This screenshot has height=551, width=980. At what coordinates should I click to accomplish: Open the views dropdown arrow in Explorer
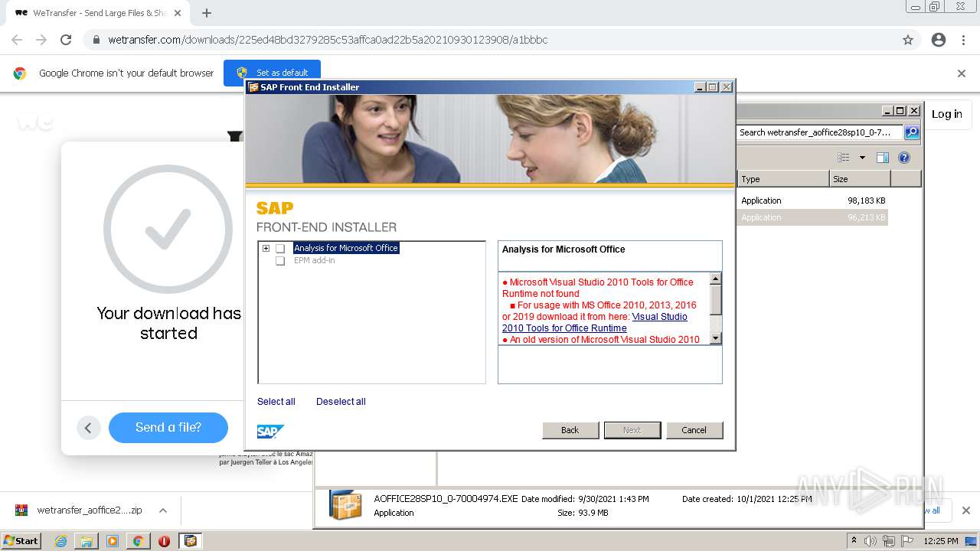click(862, 158)
